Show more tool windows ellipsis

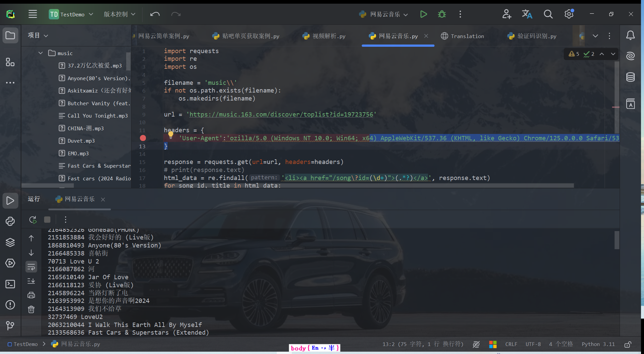(x=10, y=82)
